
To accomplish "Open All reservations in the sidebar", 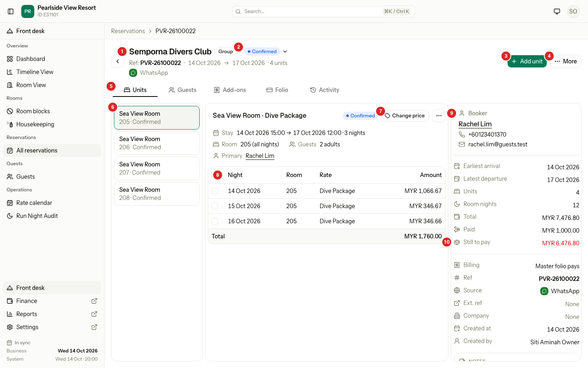I will point(52,150).
